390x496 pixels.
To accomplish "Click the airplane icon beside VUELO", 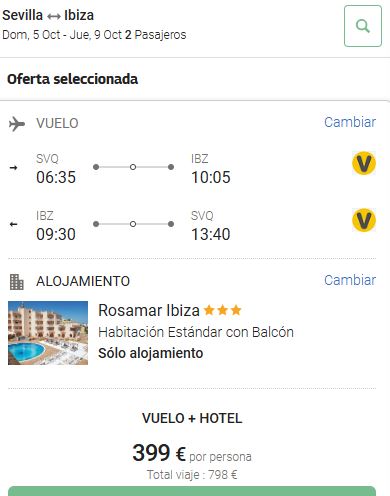I will pyautogui.click(x=17, y=124).
